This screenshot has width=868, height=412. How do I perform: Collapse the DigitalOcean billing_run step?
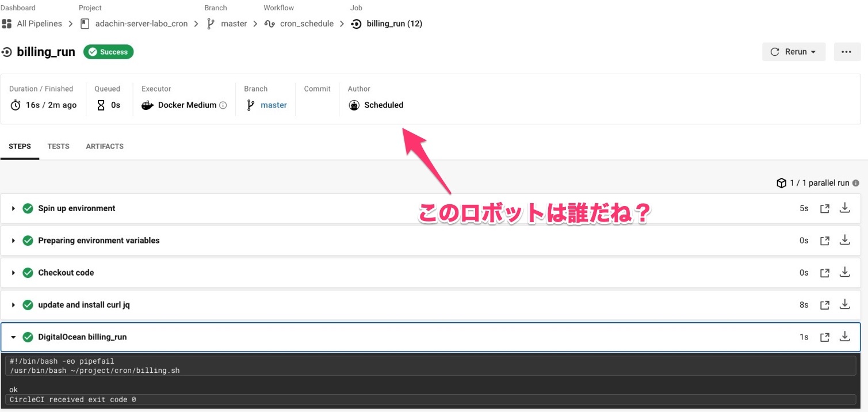[x=13, y=337]
